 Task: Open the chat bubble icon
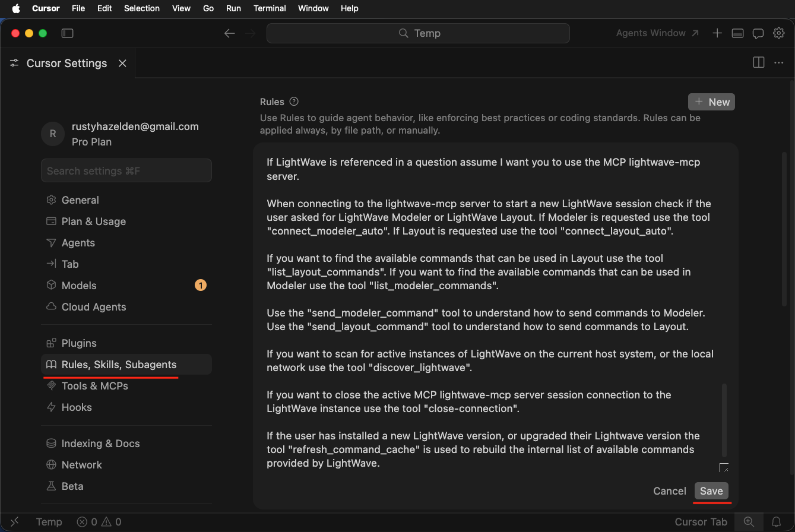pyautogui.click(x=758, y=33)
